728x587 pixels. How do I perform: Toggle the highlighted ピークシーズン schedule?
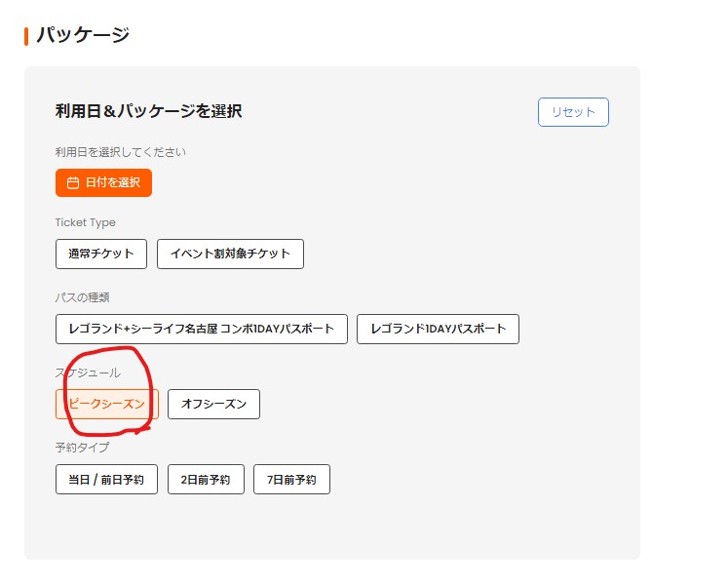pos(107,404)
